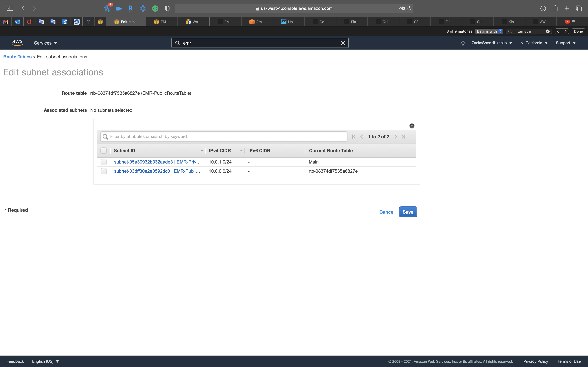Go to last page of subnets
This screenshot has height=367, width=588.
[403, 137]
